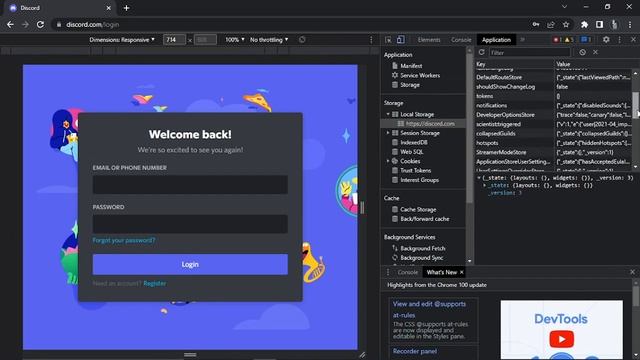Open Chrome's three-dot menu
This screenshot has height=360, width=640.
click(x=630, y=24)
